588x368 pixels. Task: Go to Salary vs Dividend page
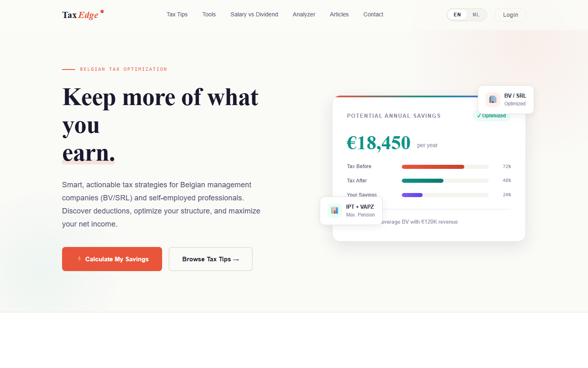[x=254, y=14]
